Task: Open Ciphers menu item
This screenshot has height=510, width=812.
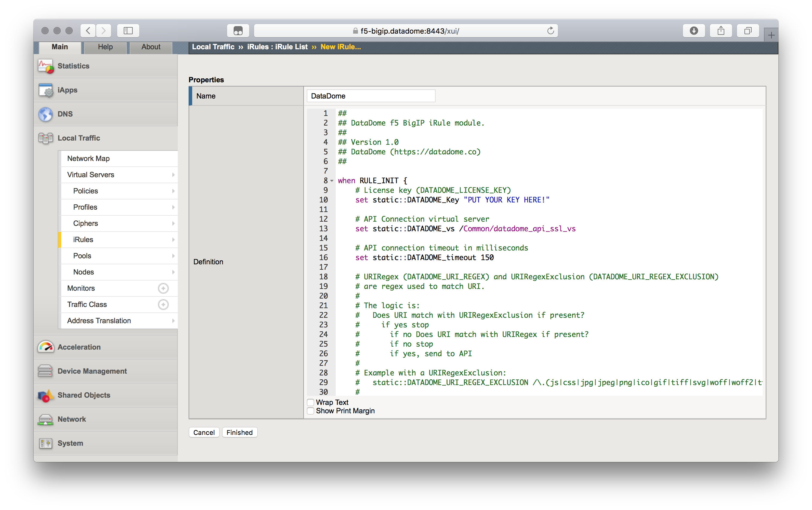Action: [120, 223]
